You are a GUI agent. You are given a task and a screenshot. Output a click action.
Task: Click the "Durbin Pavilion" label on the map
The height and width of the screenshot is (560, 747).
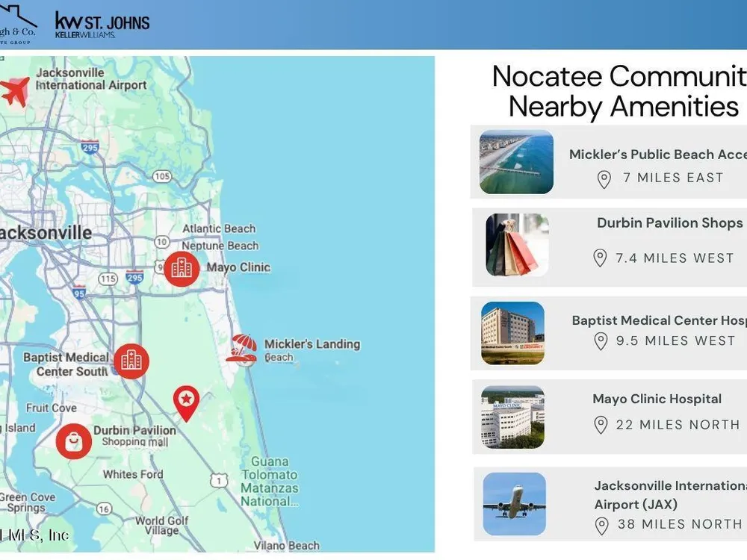coord(134,431)
